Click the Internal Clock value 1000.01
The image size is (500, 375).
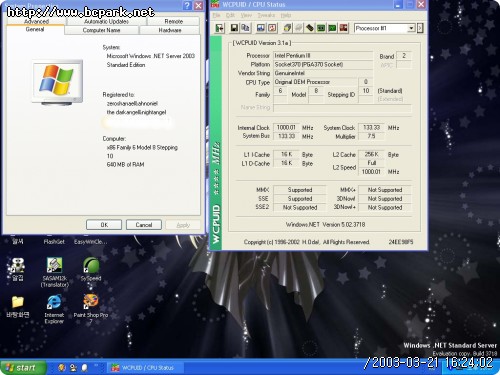[x=286, y=127]
